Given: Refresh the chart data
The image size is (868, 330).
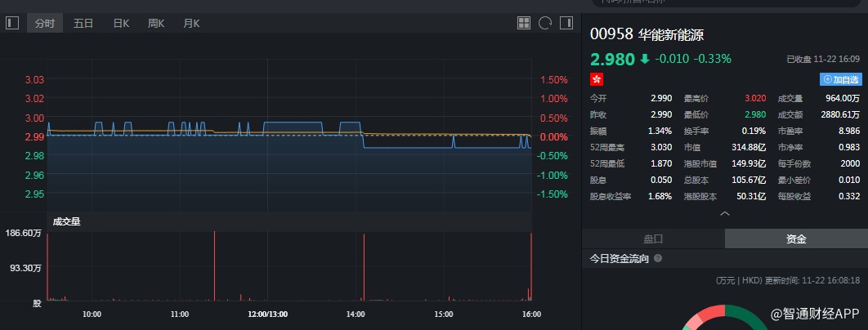Looking at the screenshot, I should pos(545,23).
